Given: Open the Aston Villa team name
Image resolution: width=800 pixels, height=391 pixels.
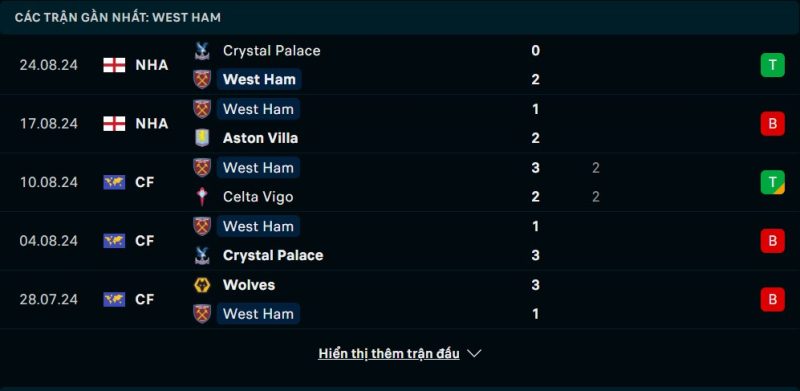Looking at the screenshot, I should click(x=260, y=138).
